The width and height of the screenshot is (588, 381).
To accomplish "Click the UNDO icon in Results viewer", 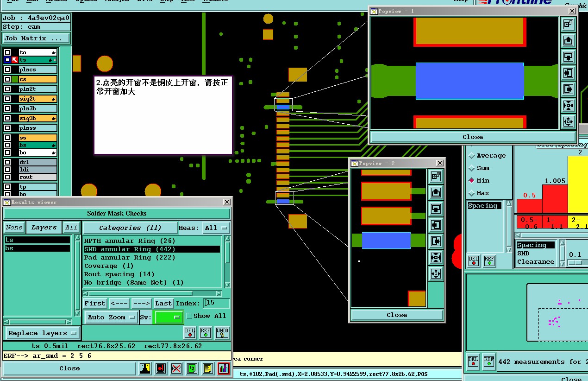I will (x=222, y=333).
